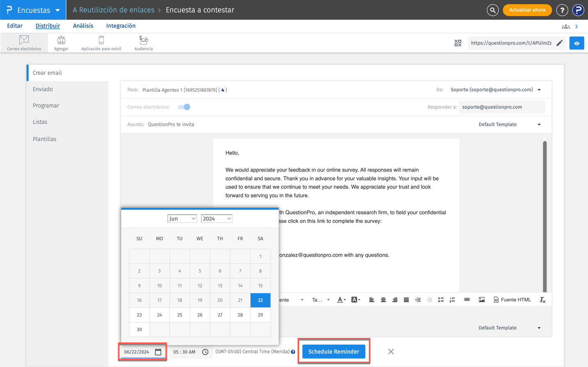Viewport: 588px width, 367px height.
Task: Open the clock time picker icon
Action: point(205,352)
